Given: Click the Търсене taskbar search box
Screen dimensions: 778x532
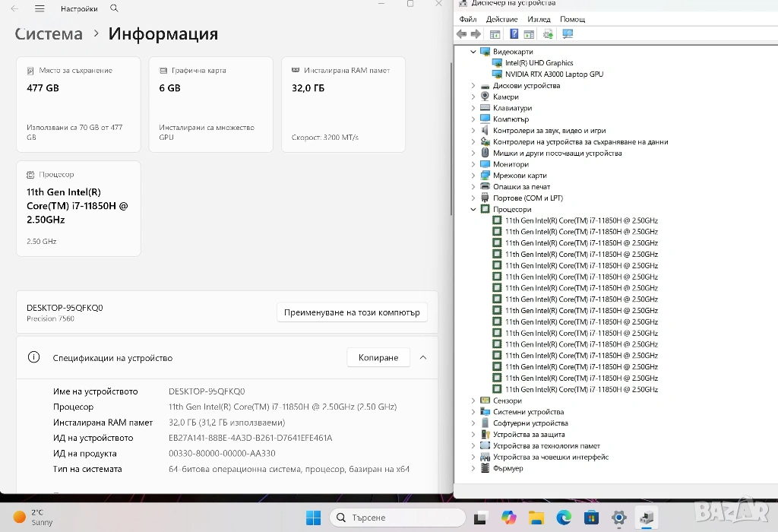Looking at the screenshot, I should [397, 518].
